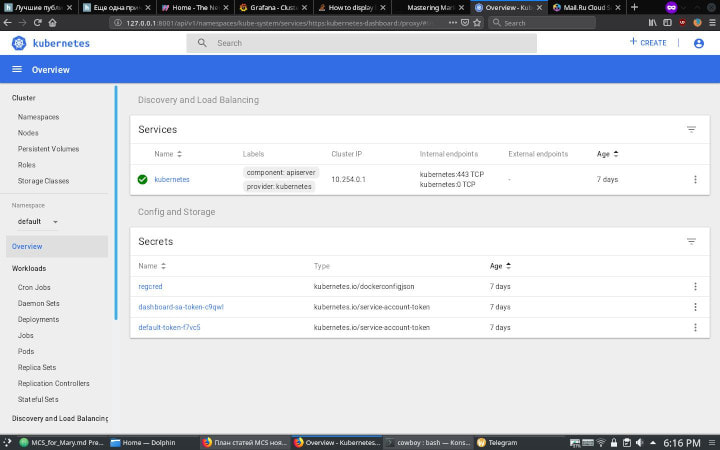720x450 pixels.
Task: Open a new browser tab
Action: point(634,7)
